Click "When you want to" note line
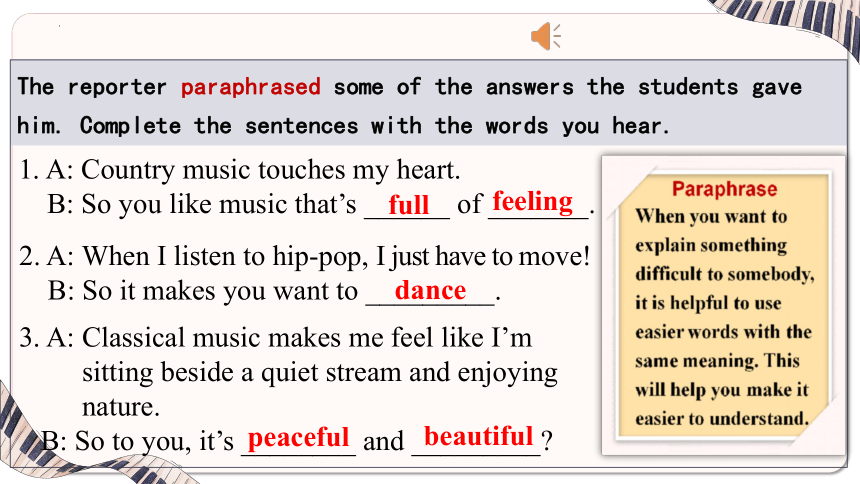The image size is (860, 484). click(x=711, y=216)
